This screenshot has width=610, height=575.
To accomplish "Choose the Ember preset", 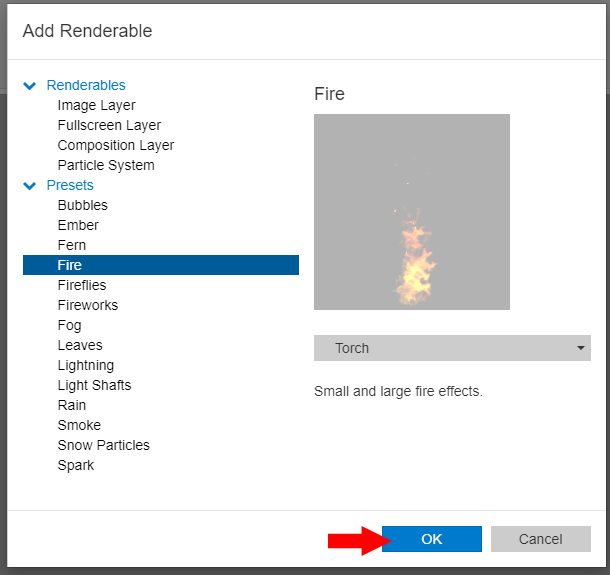I will click(78, 225).
